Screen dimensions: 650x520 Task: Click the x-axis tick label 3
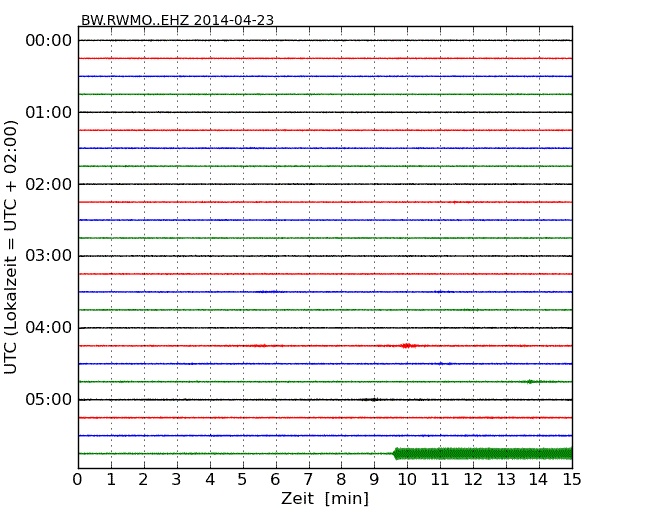[x=177, y=480]
